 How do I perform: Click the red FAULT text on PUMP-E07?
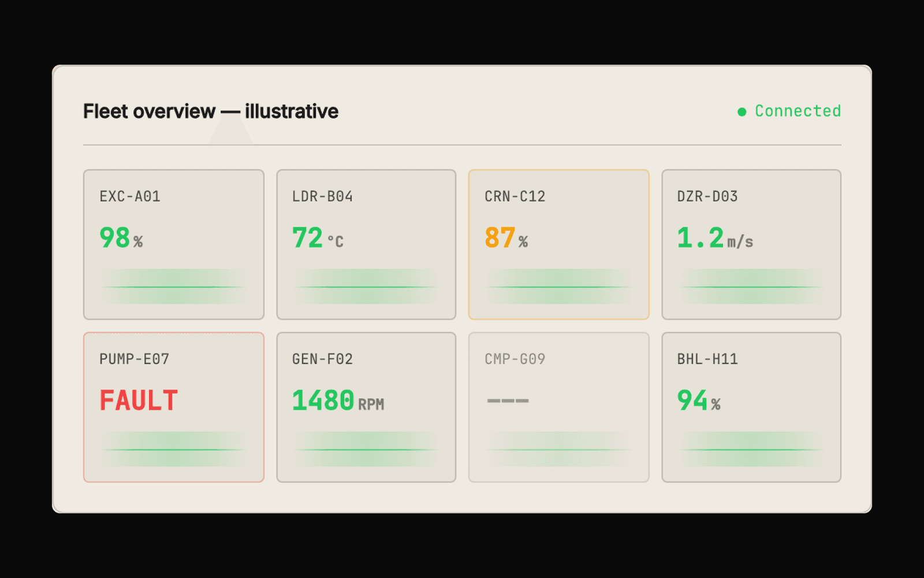139,401
